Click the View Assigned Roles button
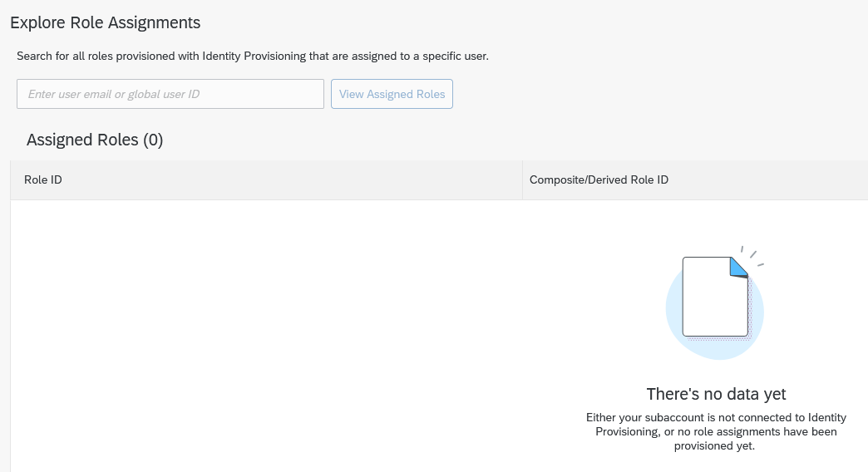 point(392,94)
